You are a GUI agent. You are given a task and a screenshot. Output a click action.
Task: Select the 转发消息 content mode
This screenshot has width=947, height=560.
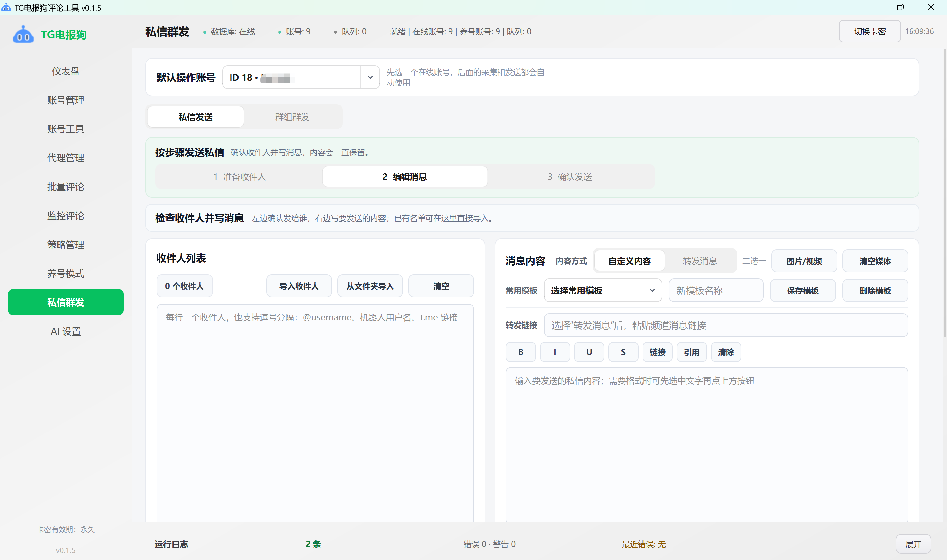[x=699, y=261]
